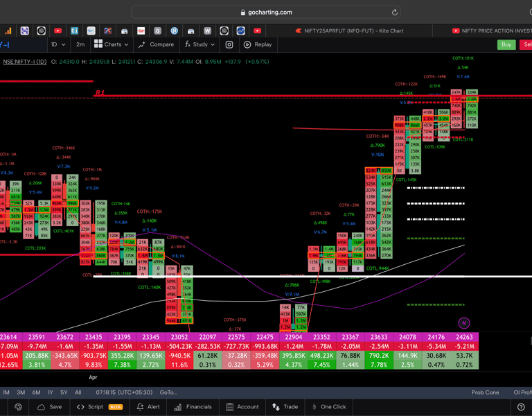Click the 498.23K delta cell

(321, 355)
